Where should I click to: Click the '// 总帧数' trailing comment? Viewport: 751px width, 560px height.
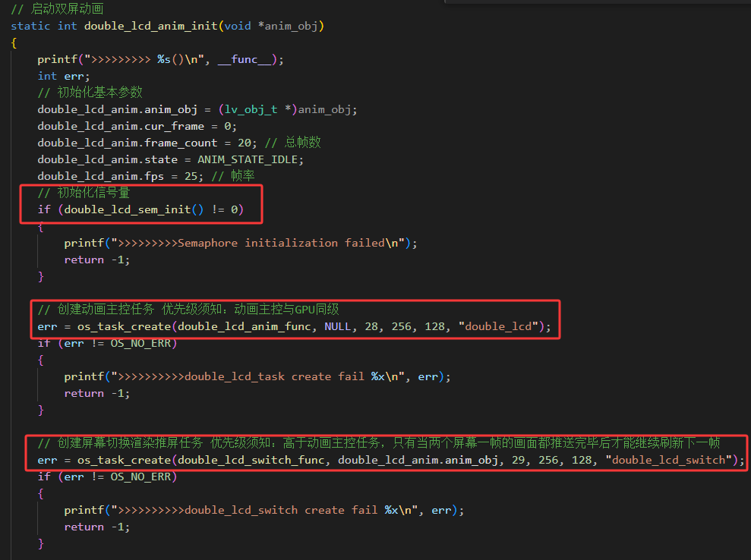[292, 143]
